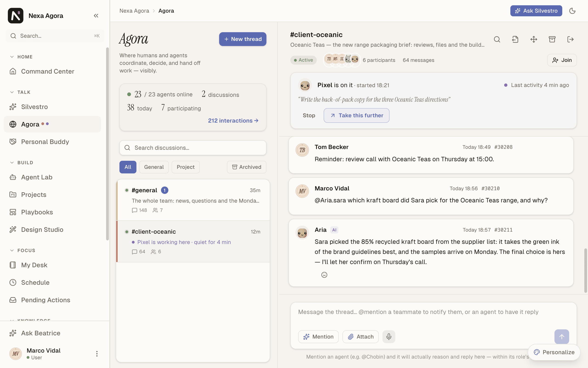Go to Agent Lab
This screenshot has height=368, width=588.
tap(52, 177)
